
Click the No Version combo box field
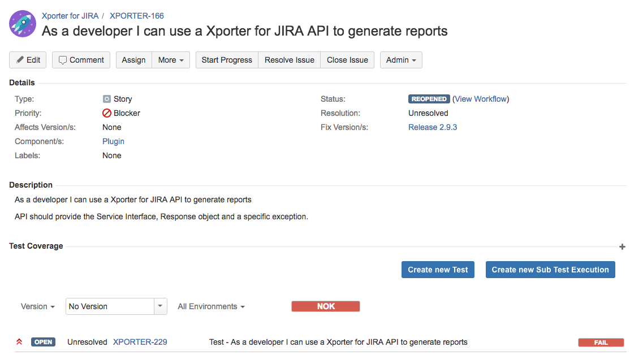coord(110,306)
